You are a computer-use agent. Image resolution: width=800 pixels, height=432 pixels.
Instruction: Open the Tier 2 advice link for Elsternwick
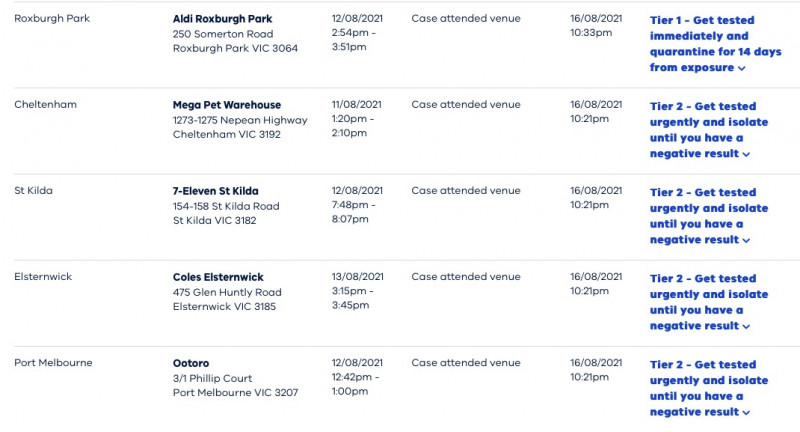(x=709, y=302)
